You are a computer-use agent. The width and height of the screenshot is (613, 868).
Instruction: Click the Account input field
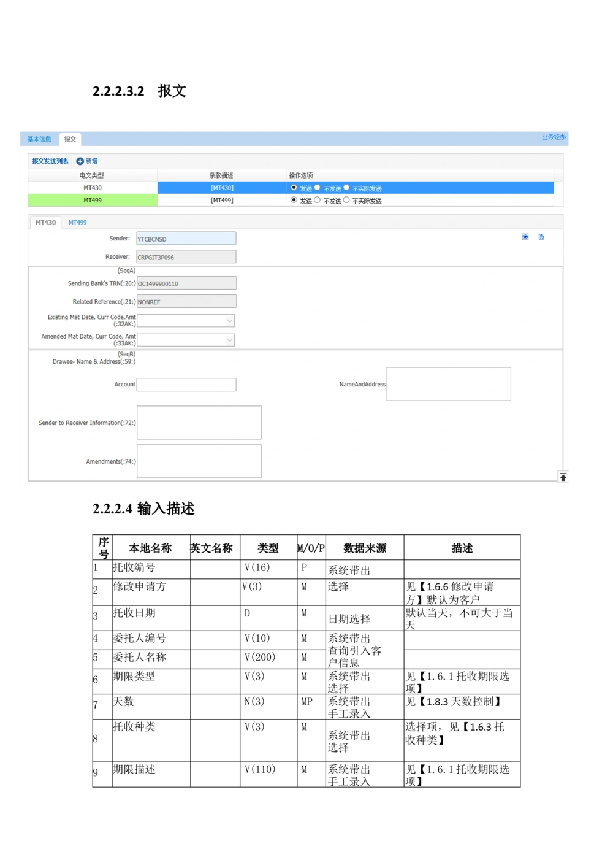point(186,384)
